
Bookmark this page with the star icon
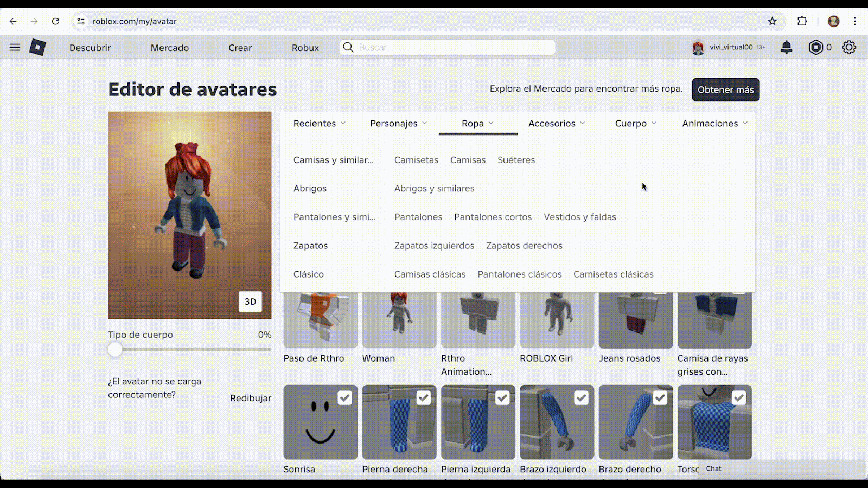pyautogui.click(x=773, y=21)
